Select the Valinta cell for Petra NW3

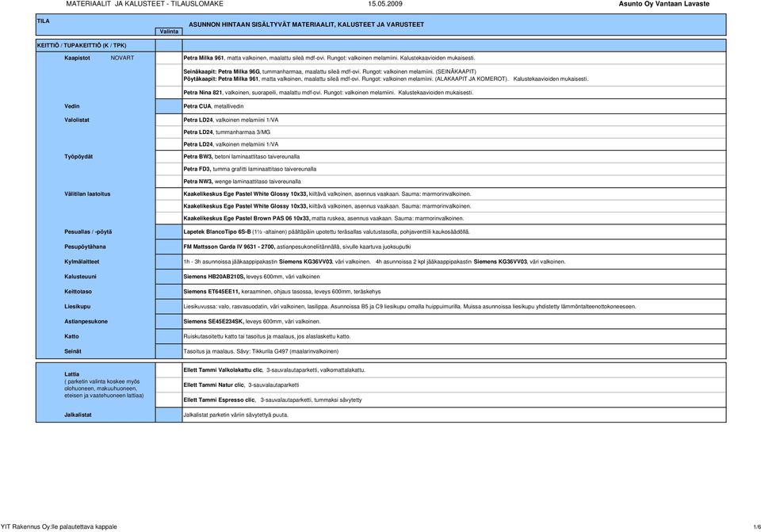click(169, 182)
